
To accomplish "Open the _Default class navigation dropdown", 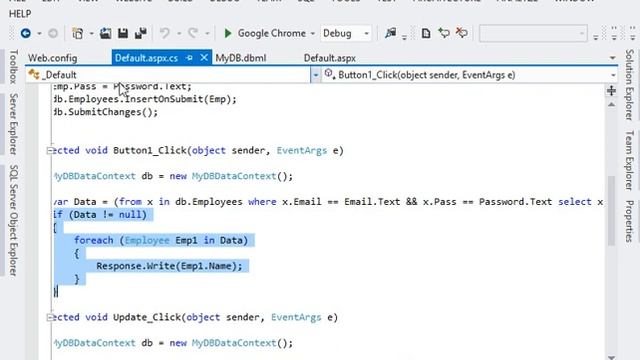I will (316, 75).
